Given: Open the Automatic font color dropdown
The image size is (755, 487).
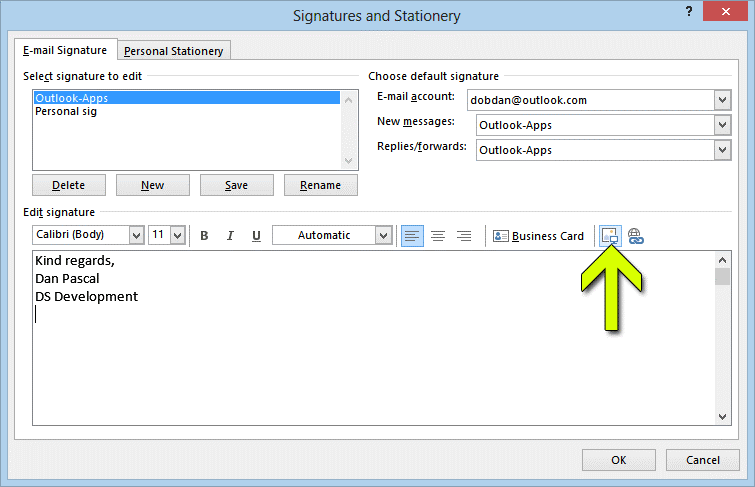Looking at the screenshot, I should (x=383, y=236).
